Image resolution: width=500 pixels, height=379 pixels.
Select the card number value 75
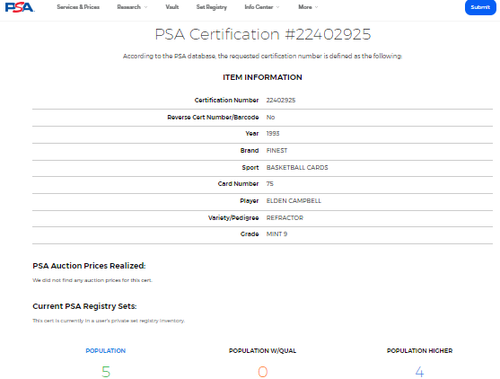click(270, 184)
